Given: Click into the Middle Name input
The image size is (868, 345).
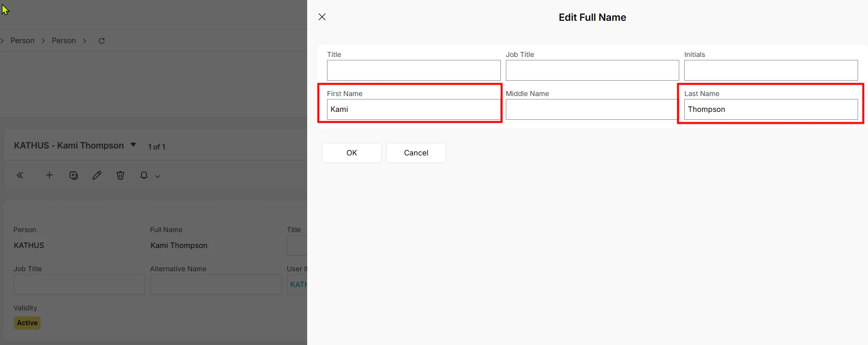Looking at the screenshot, I should coord(592,109).
